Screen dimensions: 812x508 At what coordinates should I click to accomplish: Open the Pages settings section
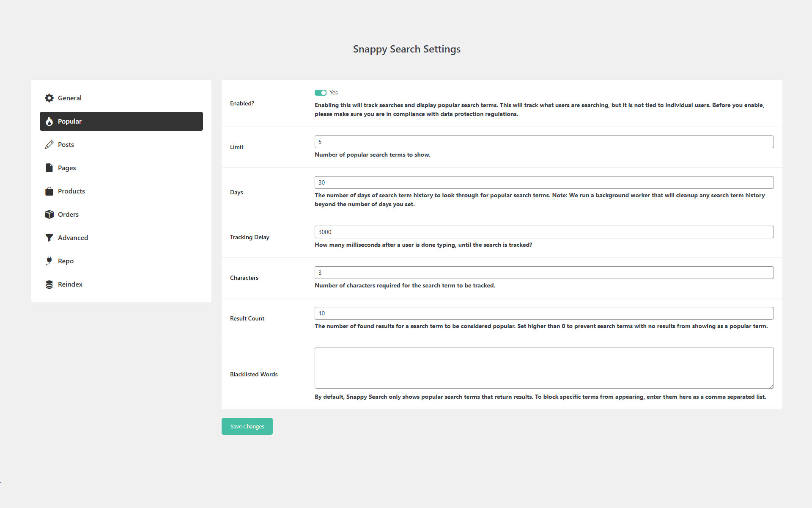tap(121, 168)
